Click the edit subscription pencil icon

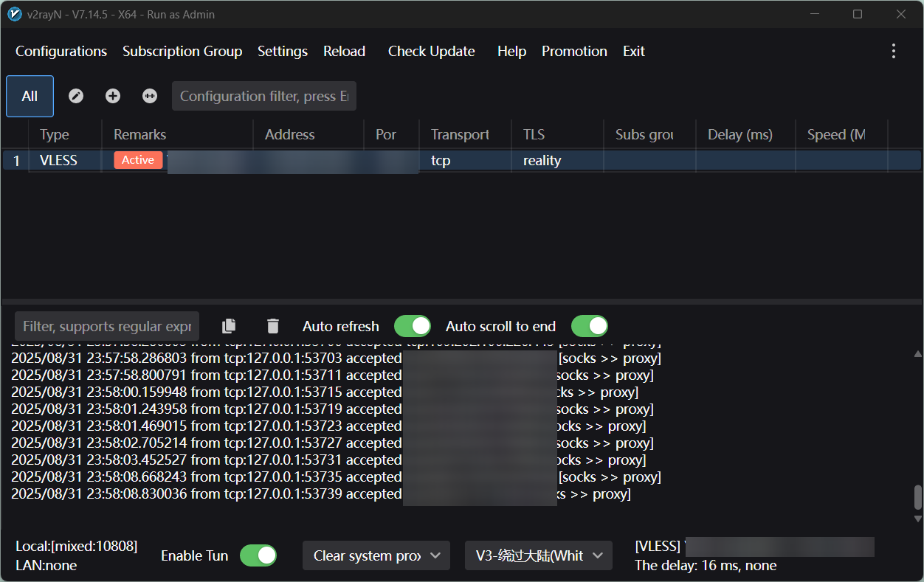pyautogui.click(x=76, y=96)
